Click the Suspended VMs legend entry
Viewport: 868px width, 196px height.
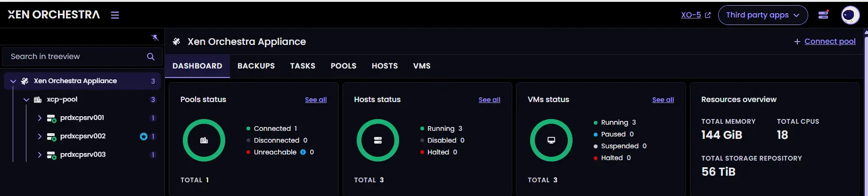[620, 146]
